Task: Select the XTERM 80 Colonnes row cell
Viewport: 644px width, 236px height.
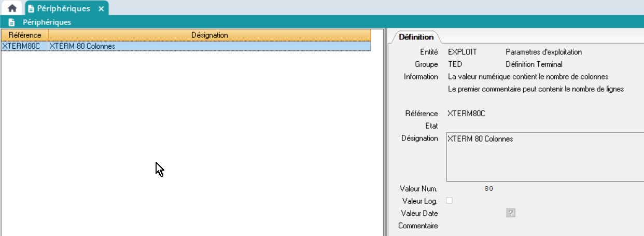Action: click(x=82, y=46)
